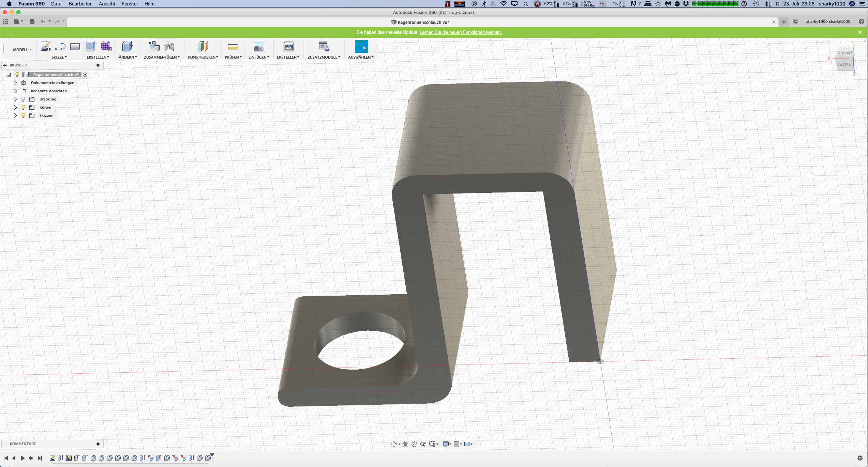The height and width of the screenshot is (467, 868).
Task: Click the Joint tool icon
Action: [x=169, y=46]
